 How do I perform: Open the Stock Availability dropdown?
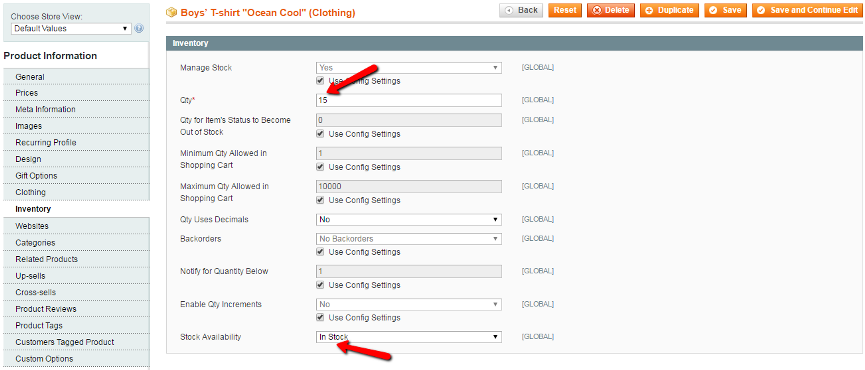pyautogui.click(x=409, y=337)
